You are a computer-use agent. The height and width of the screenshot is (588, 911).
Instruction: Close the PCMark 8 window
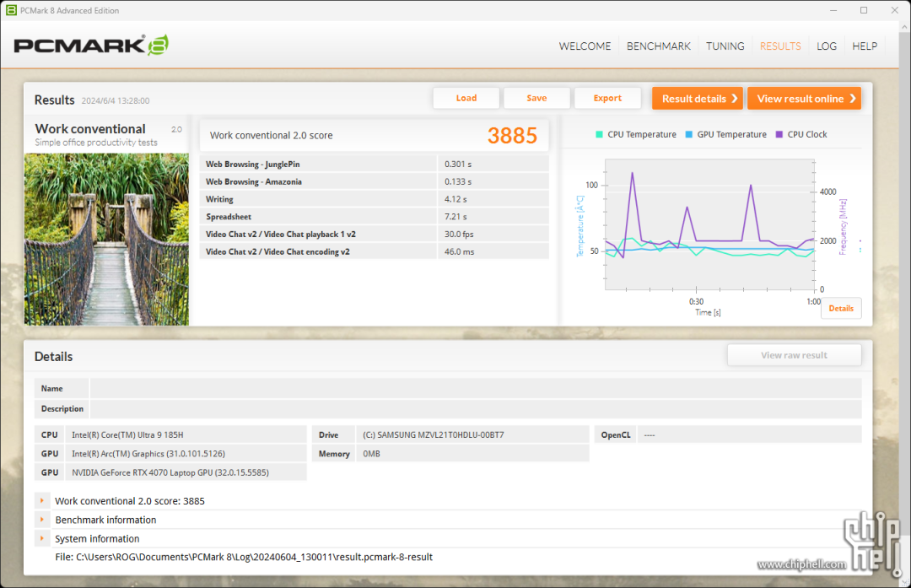click(895, 10)
